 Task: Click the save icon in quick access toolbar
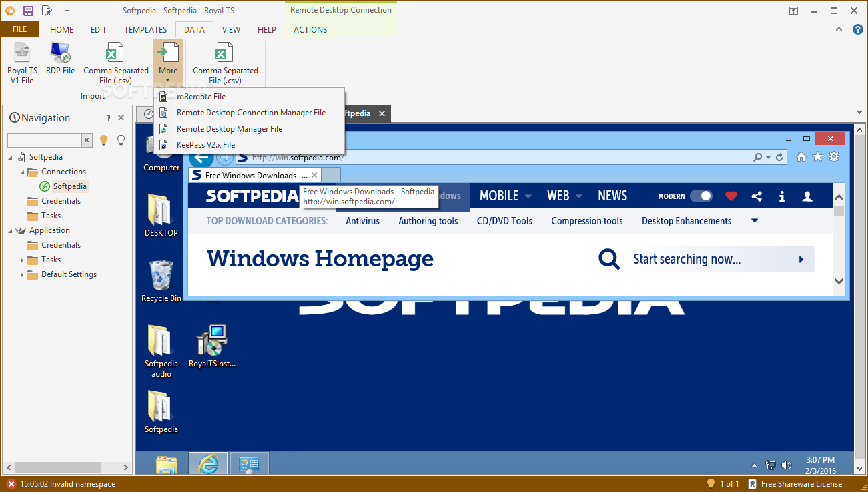click(28, 11)
